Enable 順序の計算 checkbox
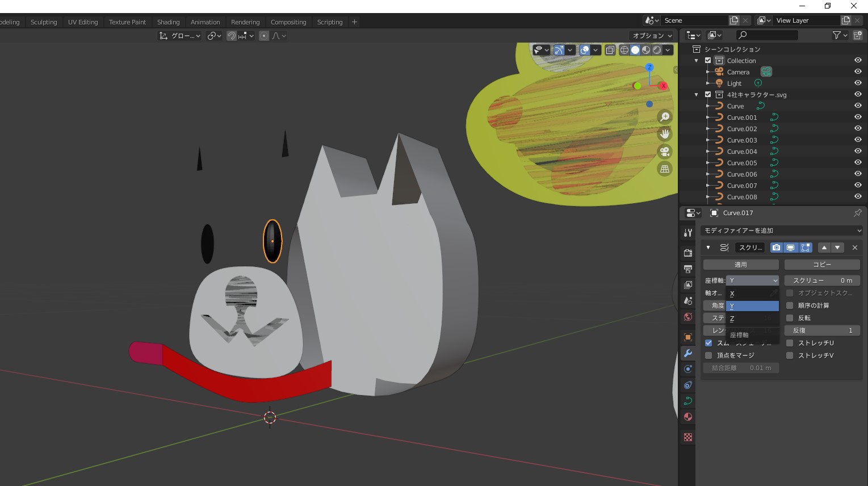The image size is (868, 486). (790, 305)
